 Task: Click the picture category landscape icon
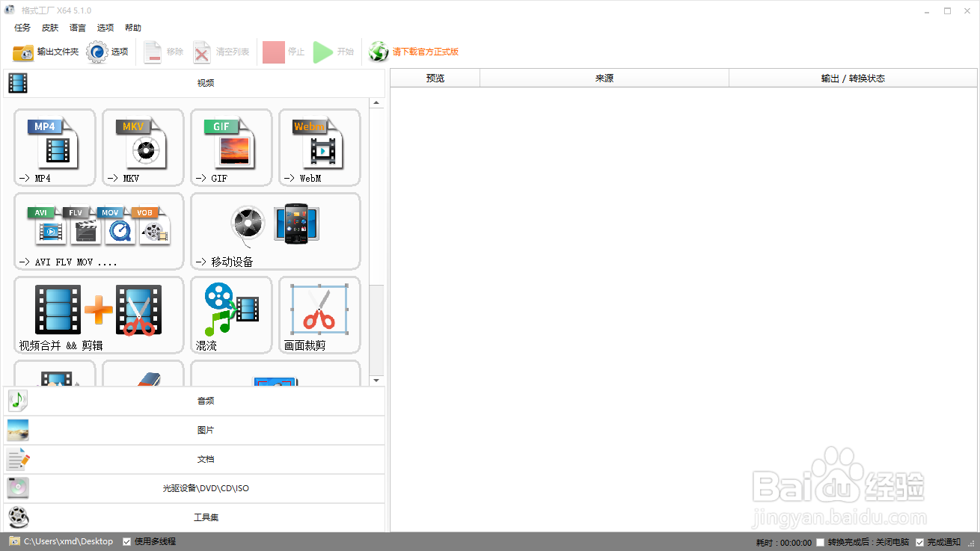pyautogui.click(x=18, y=430)
